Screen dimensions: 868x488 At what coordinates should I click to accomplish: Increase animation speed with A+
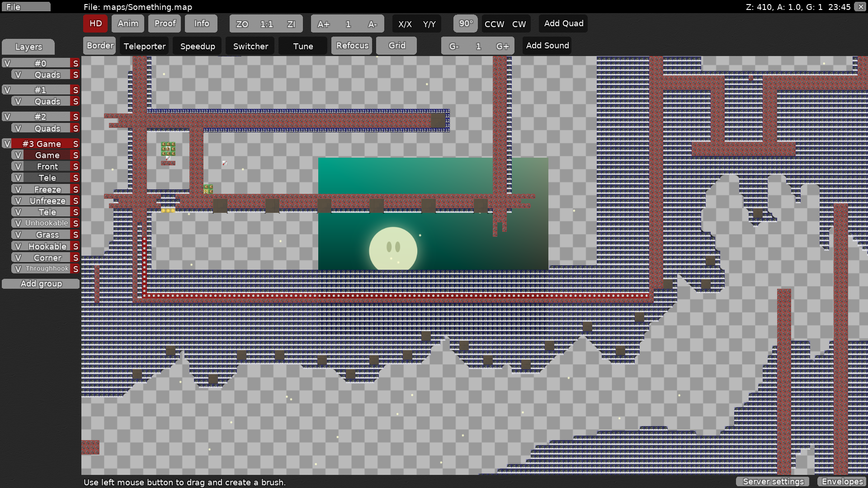323,24
